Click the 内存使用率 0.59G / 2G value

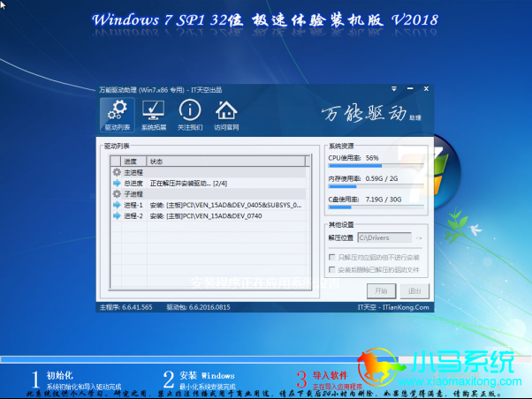(382, 178)
